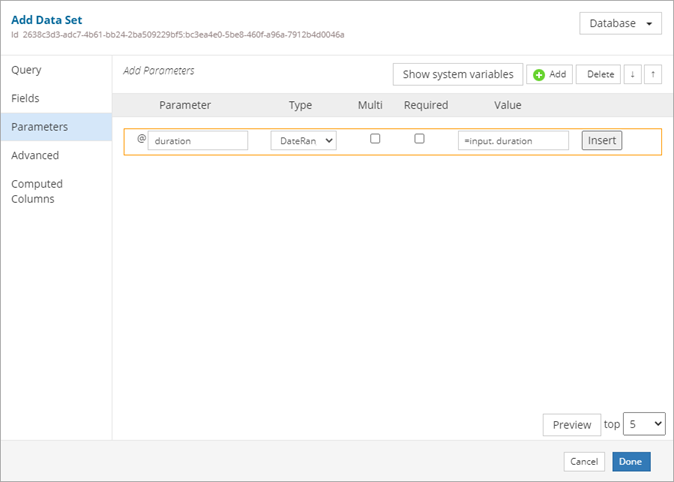Click the parameter name field 'duration'
Screen dimensions: 674x482
pyautogui.click(x=198, y=141)
